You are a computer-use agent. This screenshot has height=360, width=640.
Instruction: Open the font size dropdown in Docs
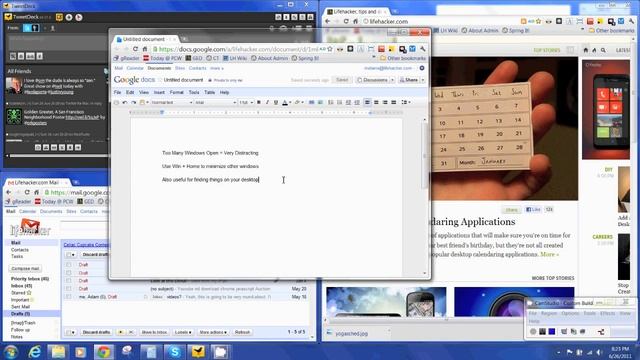point(246,102)
